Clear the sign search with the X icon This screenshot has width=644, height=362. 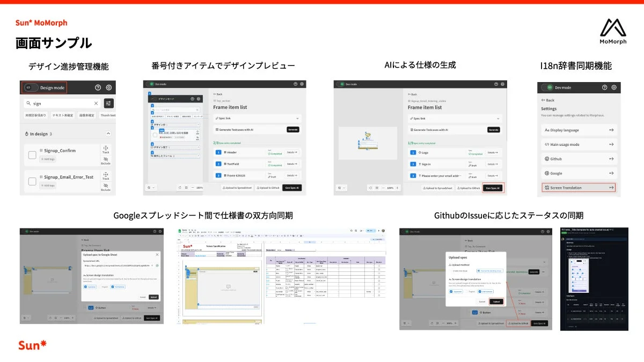96,103
